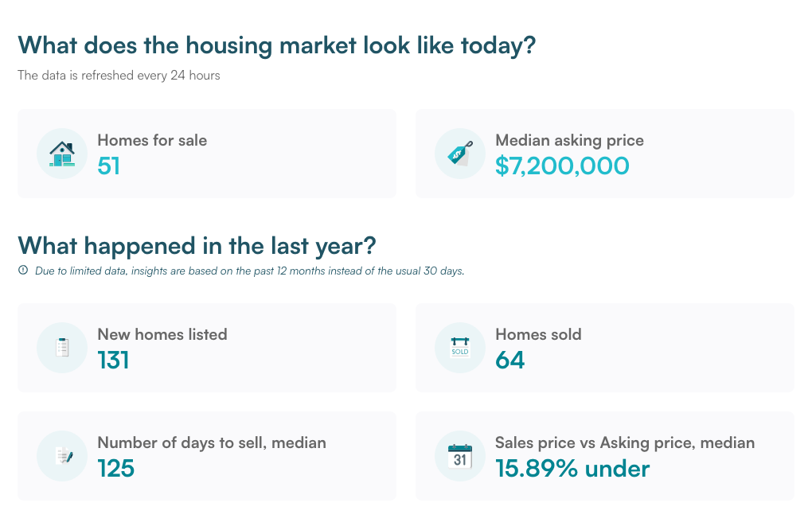The height and width of the screenshot is (530, 812).
Task: Click the document with pen icon
Action: pyautogui.click(x=64, y=455)
